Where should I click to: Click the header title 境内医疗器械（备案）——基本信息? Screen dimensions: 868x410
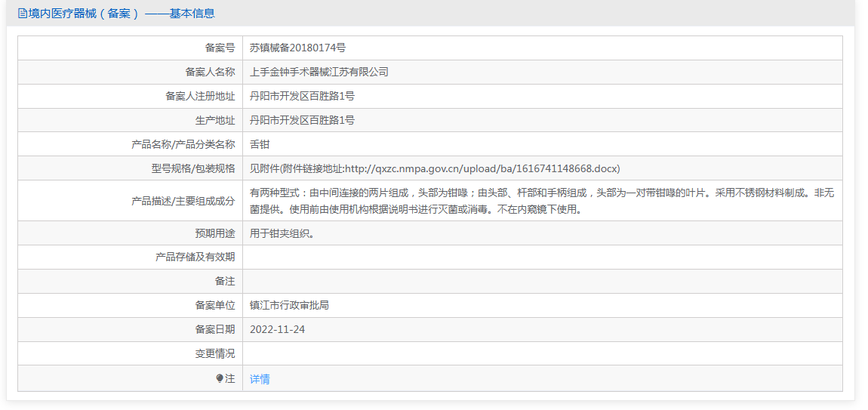click(122, 14)
